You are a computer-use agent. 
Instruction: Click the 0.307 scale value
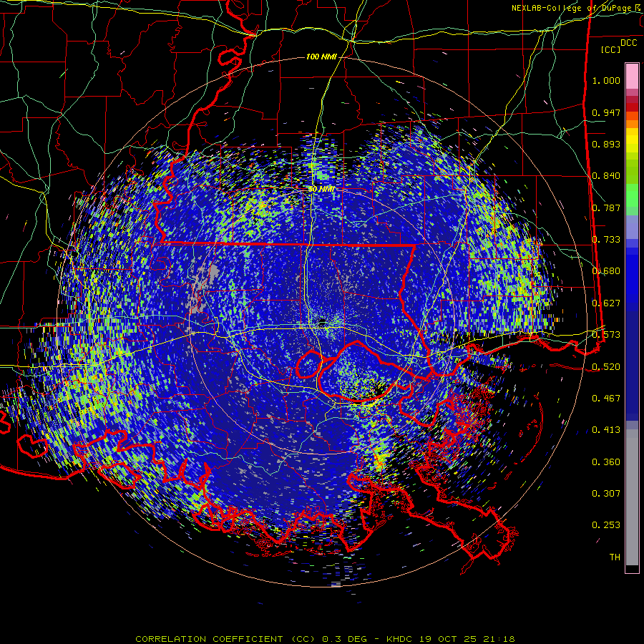click(x=606, y=494)
